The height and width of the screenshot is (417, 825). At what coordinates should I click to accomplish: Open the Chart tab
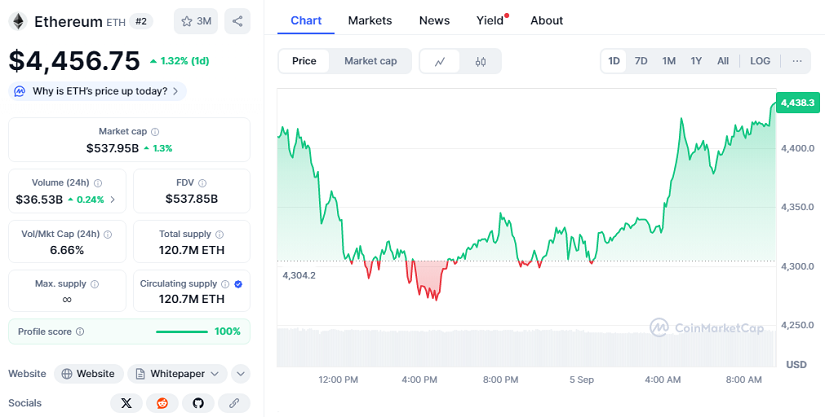pyautogui.click(x=306, y=21)
